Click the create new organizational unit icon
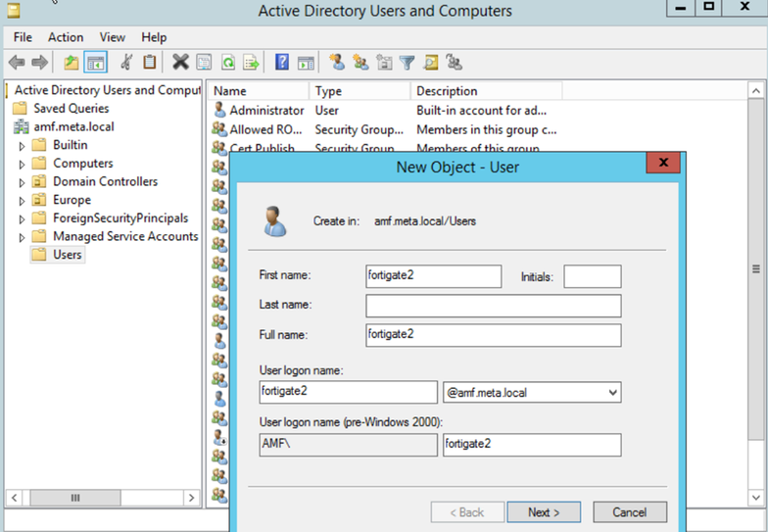768x532 pixels. pos(384,63)
